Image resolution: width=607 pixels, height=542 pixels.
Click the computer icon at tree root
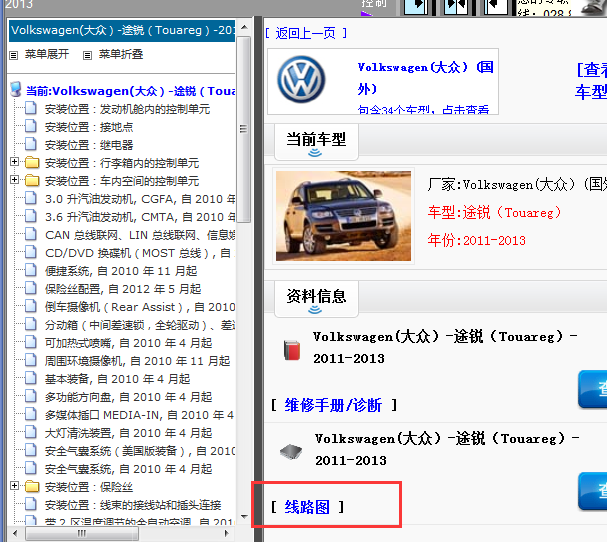coord(16,89)
